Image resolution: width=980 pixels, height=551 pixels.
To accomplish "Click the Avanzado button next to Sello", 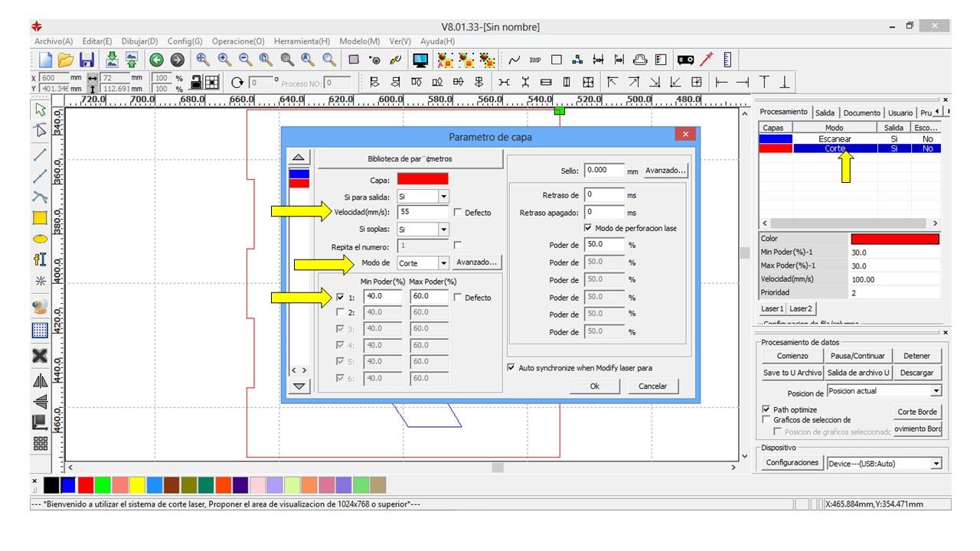I will click(x=665, y=171).
